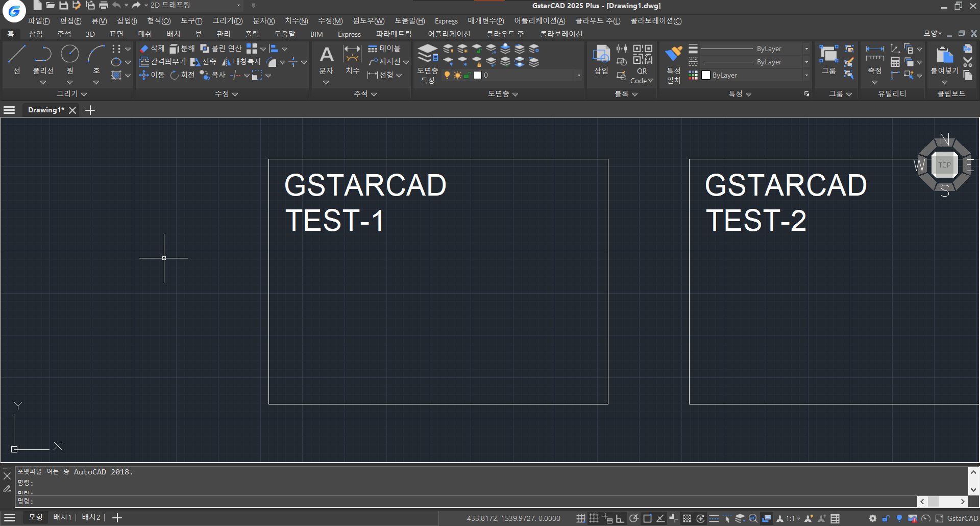Expand the 수정 (Modify) panel
The width and height of the screenshot is (980, 526).
[x=226, y=94]
